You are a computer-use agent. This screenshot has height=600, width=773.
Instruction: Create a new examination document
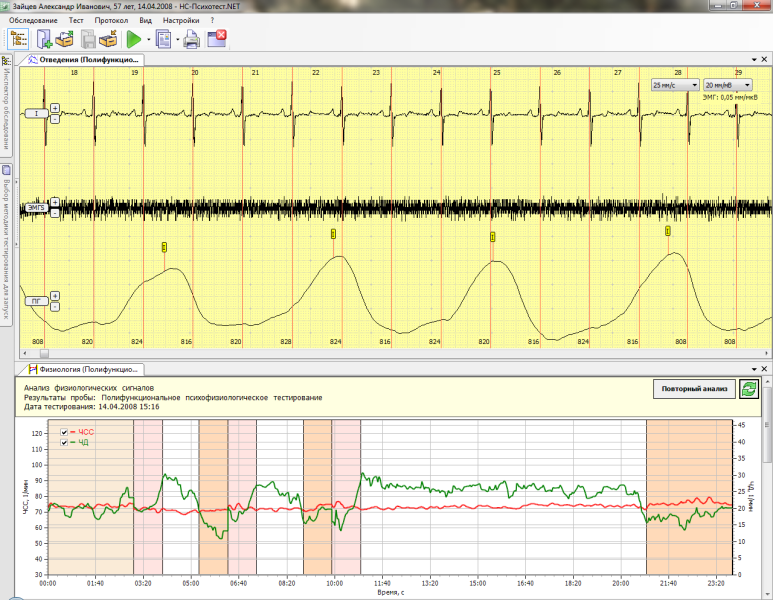pos(45,40)
